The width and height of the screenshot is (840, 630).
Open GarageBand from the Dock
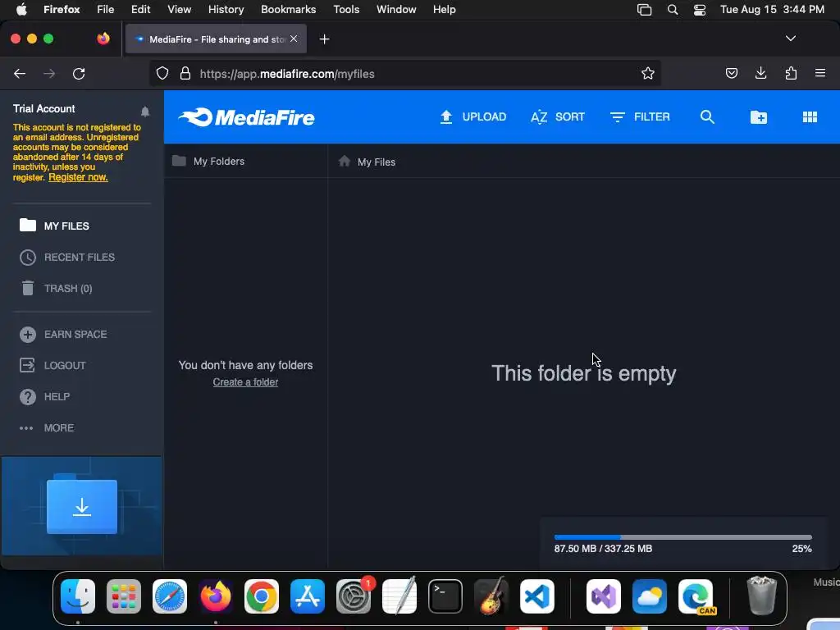[x=491, y=596]
